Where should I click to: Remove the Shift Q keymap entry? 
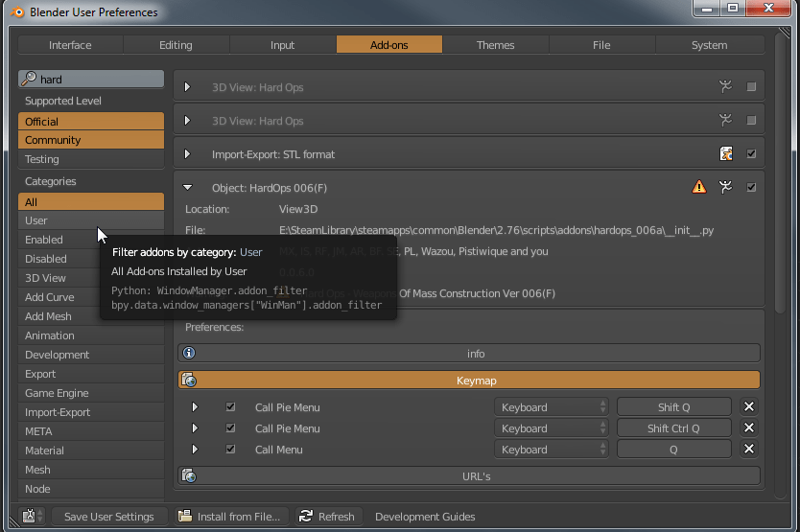pyautogui.click(x=749, y=407)
